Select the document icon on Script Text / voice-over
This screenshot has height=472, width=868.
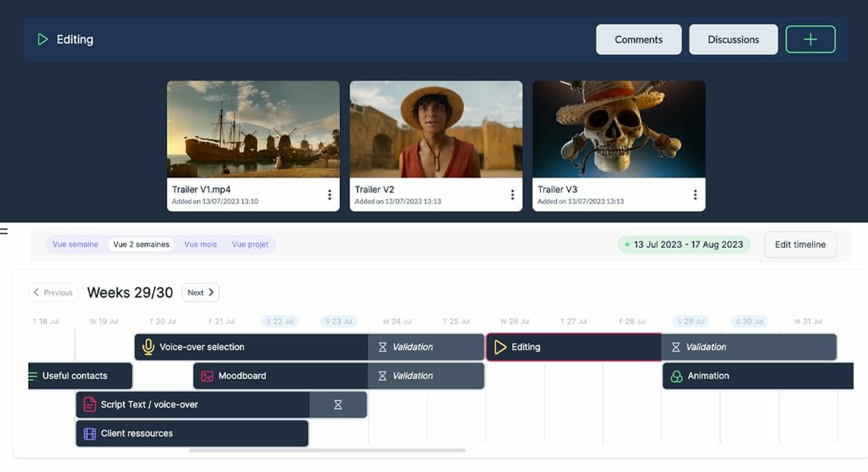(x=89, y=404)
